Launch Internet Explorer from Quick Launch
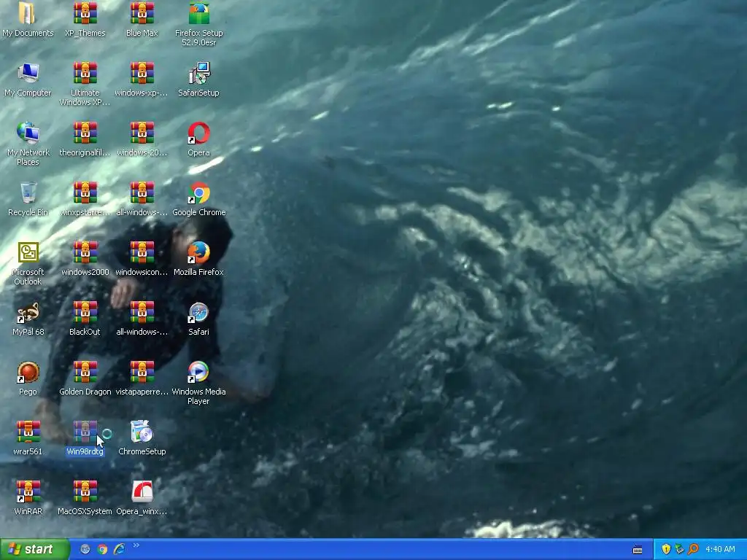The height and width of the screenshot is (560, 747). [119, 549]
